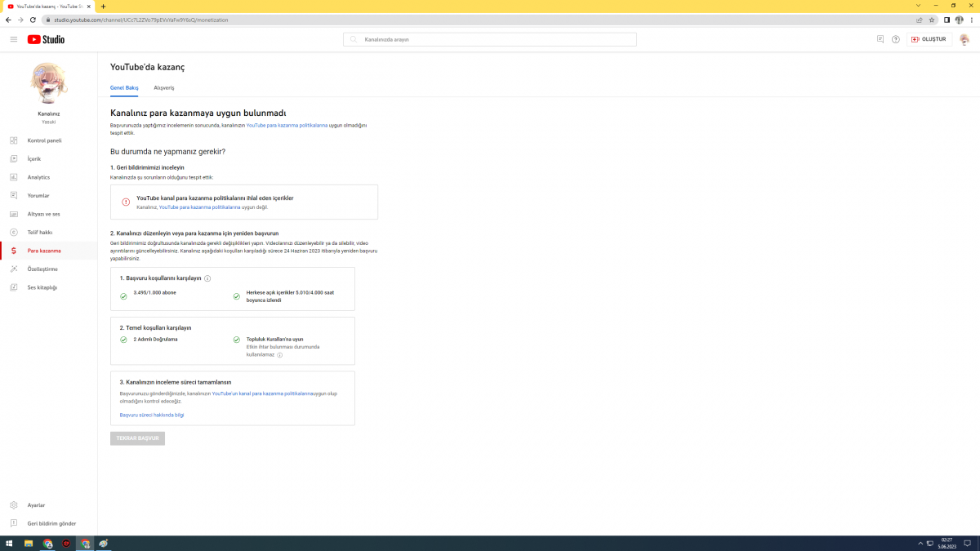Image resolution: width=980 pixels, height=551 pixels.
Task: Click the Ses kitaplığı audio library icon
Action: tap(14, 287)
